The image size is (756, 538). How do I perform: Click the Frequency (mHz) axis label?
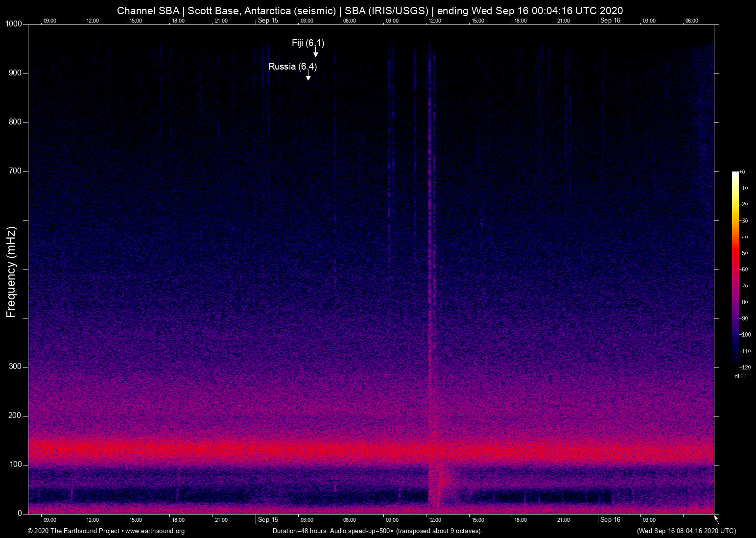11,272
